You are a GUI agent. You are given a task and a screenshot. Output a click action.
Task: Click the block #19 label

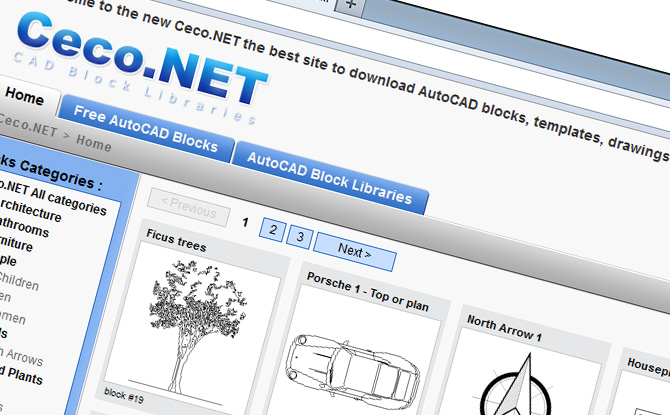(123, 396)
